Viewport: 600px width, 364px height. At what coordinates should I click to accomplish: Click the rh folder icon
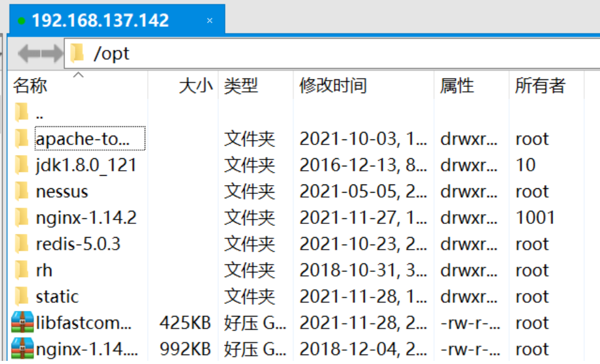pos(22,270)
